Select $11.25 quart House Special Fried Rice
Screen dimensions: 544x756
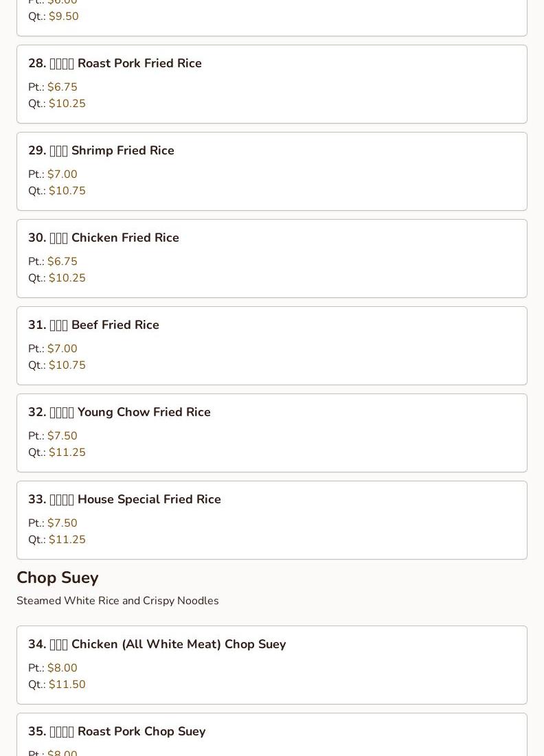tap(67, 540)
